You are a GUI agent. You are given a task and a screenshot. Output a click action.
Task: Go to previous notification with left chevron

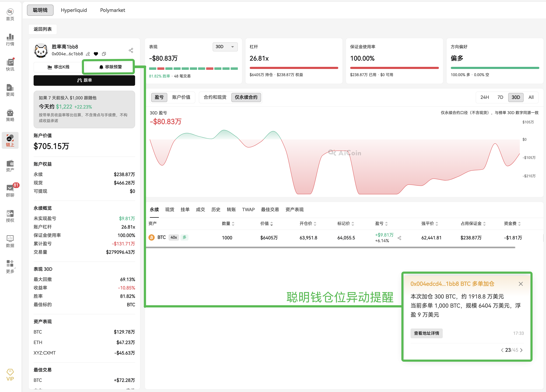(x=502, y=350)
